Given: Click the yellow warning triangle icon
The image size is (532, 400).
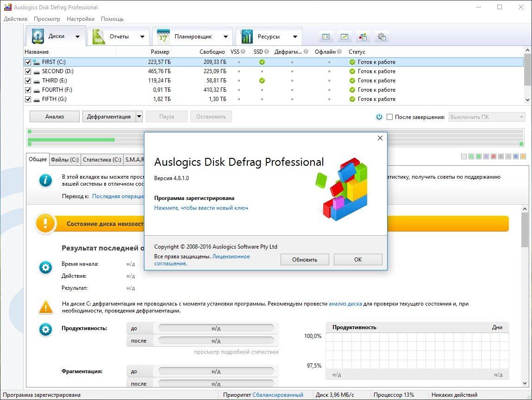Looking at the screenshot, I should click(46, 307).
